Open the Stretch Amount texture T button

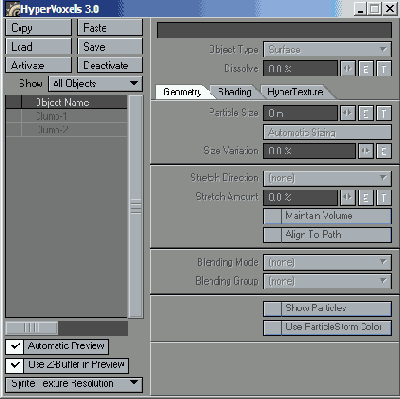(384, 197)
